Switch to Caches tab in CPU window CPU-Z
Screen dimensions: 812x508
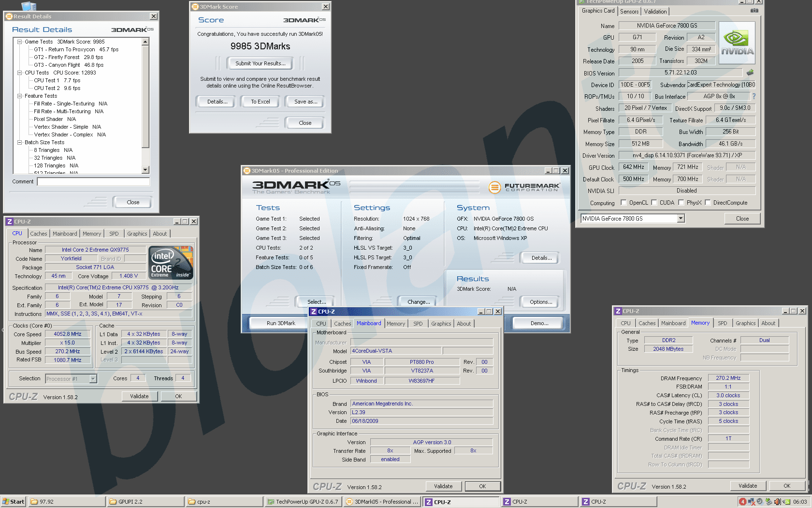coord(39,234)
